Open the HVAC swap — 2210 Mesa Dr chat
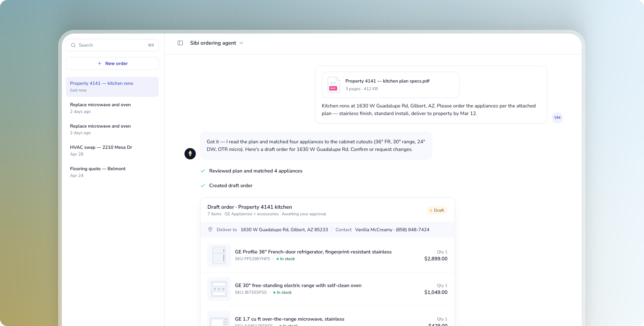This screenshot has width=644, height=326. (x=112, y=151)
